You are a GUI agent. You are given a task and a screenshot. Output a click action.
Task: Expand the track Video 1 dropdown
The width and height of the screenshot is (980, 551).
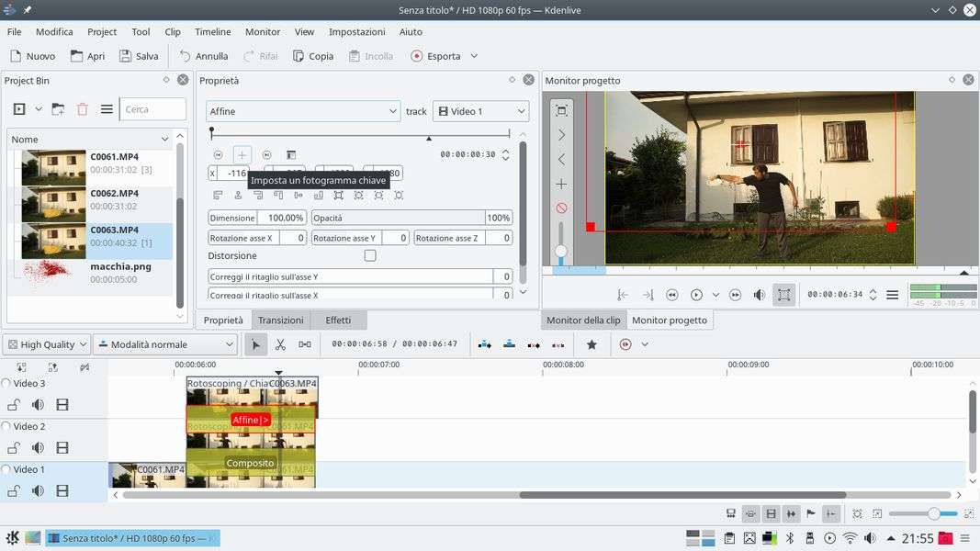480,111
